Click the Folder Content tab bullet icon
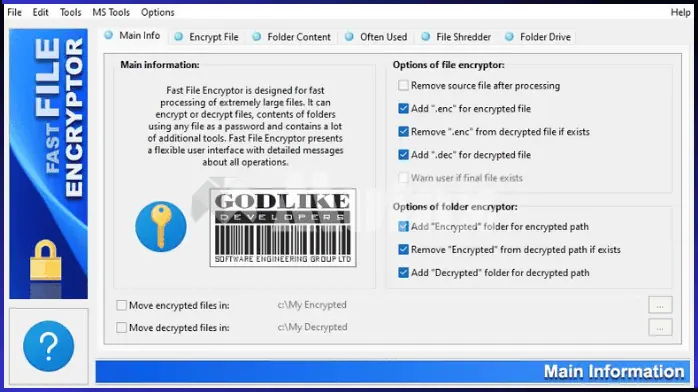Viewport: 698px width, 392px height. click(x=257, y=37)
